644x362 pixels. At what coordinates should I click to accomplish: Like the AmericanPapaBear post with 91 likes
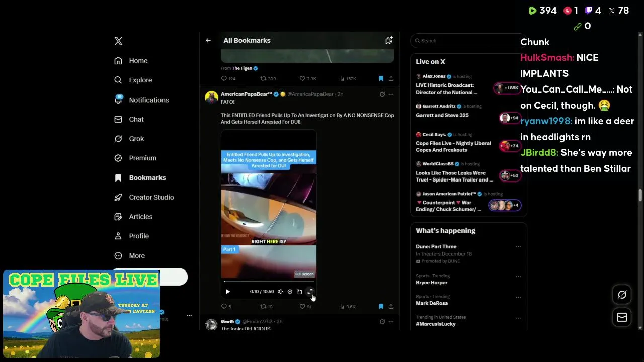click(x=305, y=306)
